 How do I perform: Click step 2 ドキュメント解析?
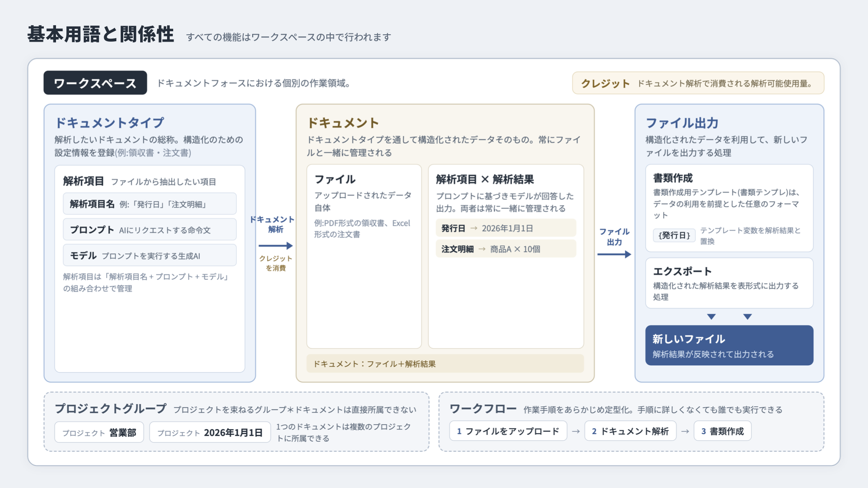pos(630,431)
